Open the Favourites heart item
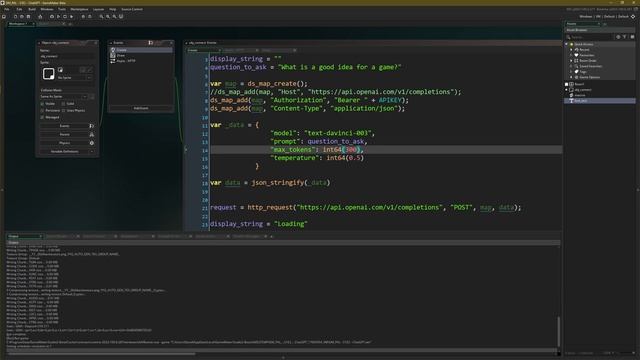Image resolution: width=640 pixels, height=360 pixels. (x=584, y=55)
